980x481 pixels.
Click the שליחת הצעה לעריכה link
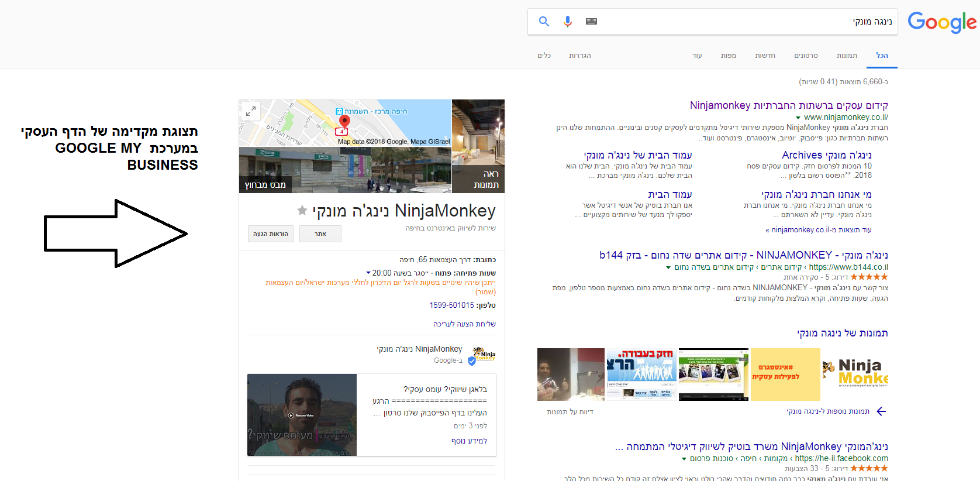click(x=464, y=324)
